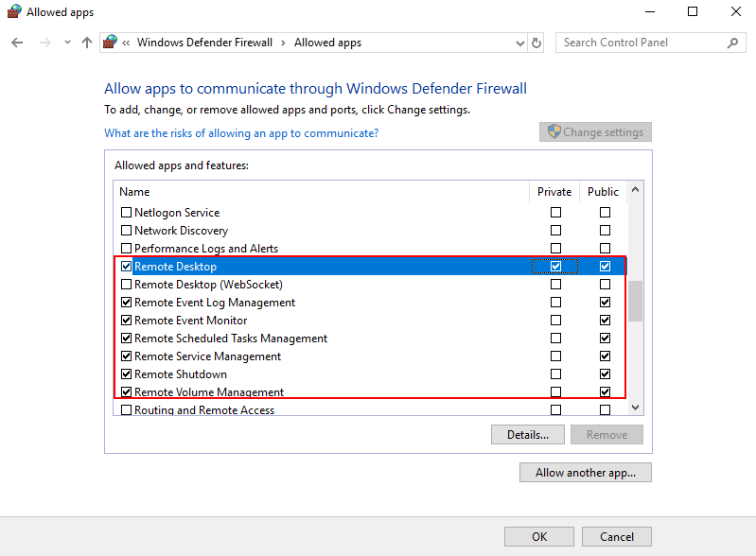Image resolution: width=756 pixels, height=556 pixels.
Task: Check the Network Discovery checkbox
Action: pyautogui.click(x=127, y=231)
